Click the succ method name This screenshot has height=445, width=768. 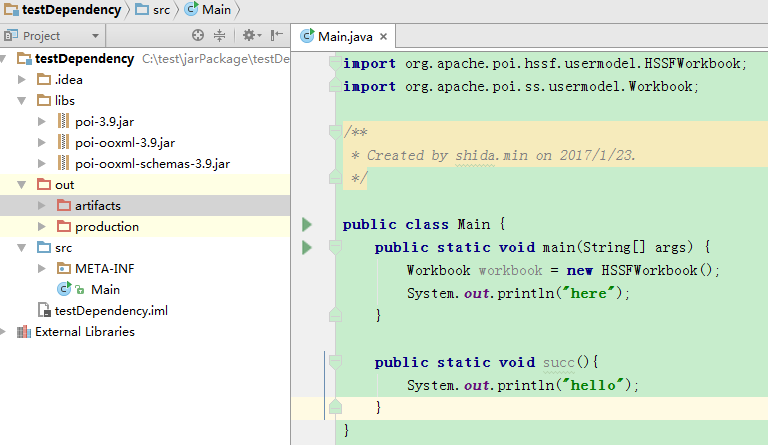558,363
